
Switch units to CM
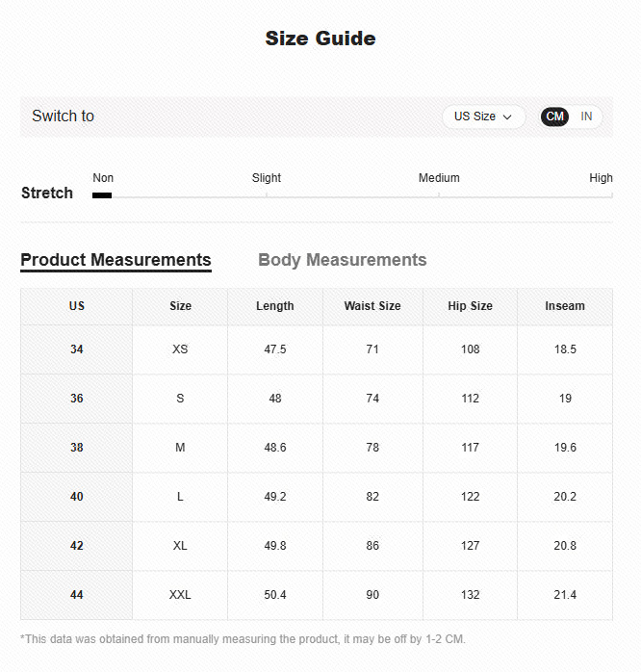tap(555, 116)
